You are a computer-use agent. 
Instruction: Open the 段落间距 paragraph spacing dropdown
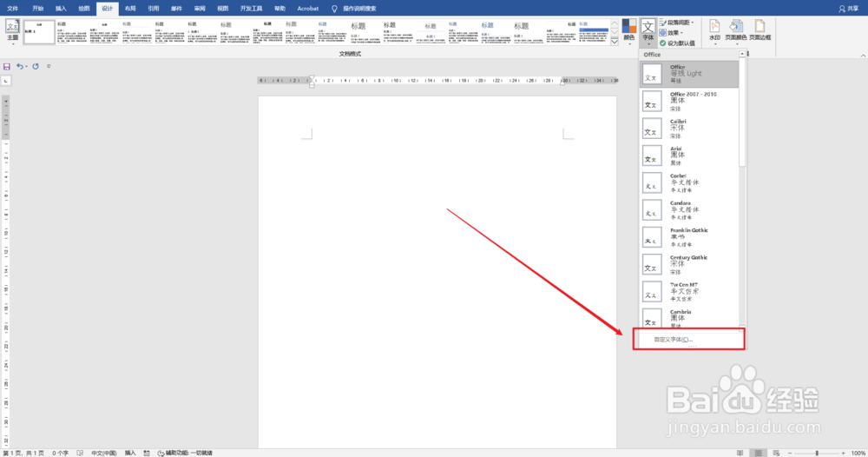pos(676,23)
